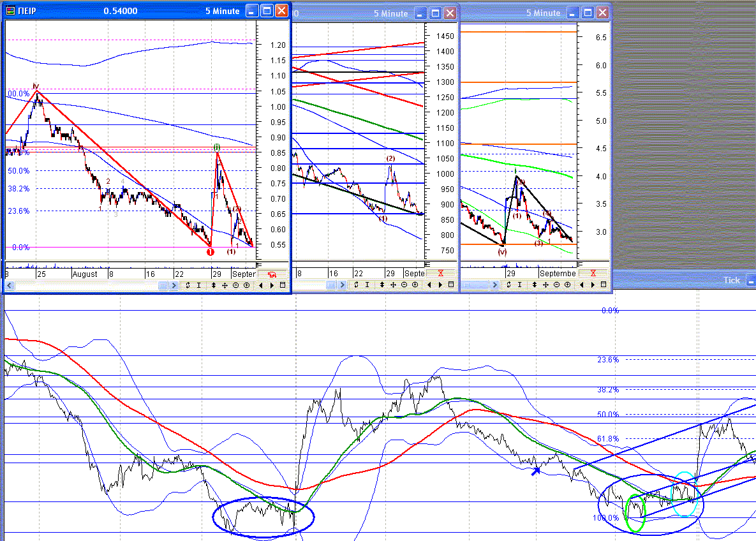This screenshot has width=756, height=541.
Task: Click vertical scale arrows icon in middle chart
Action: [x=382, y=285]
